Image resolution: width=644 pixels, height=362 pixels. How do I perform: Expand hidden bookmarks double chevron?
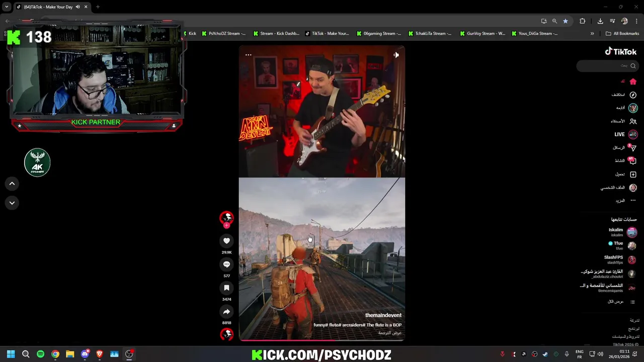click(x=592, y=34)
